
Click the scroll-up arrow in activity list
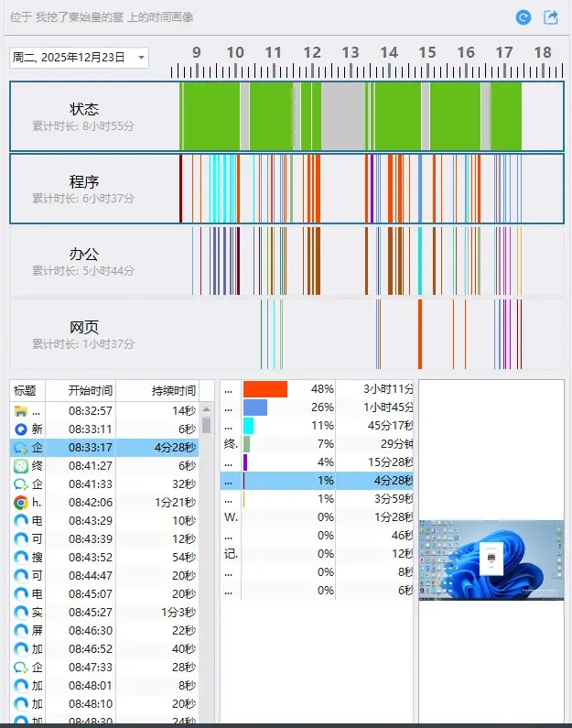207,409
